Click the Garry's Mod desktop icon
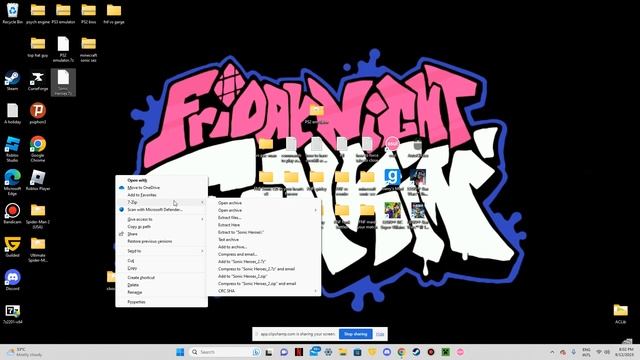640x360 pixels. pos(392,180)
